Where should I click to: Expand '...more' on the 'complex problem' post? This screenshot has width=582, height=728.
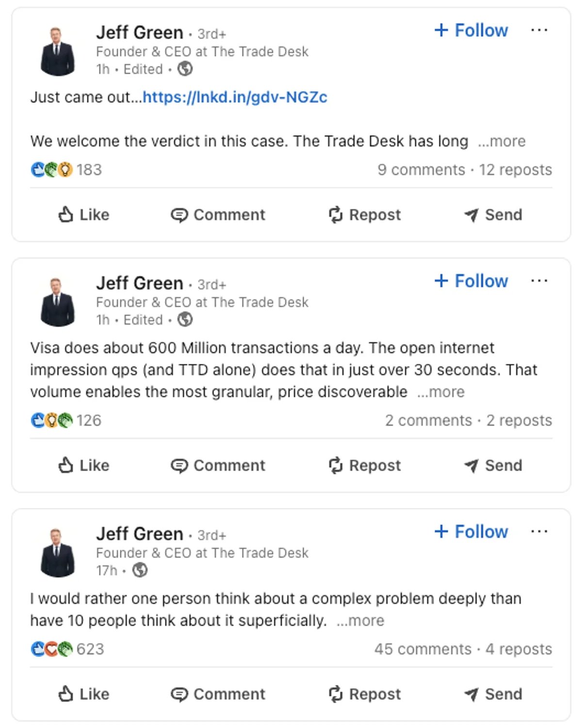point(360,620)
